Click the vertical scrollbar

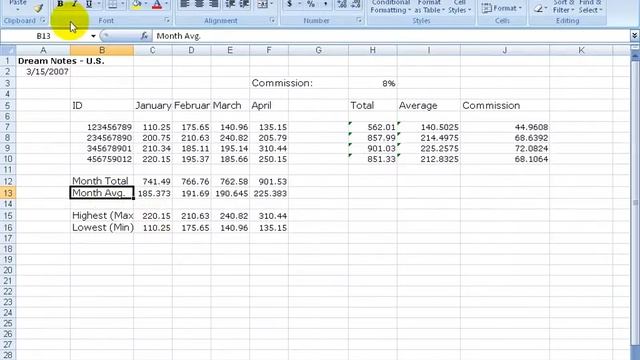635,204
